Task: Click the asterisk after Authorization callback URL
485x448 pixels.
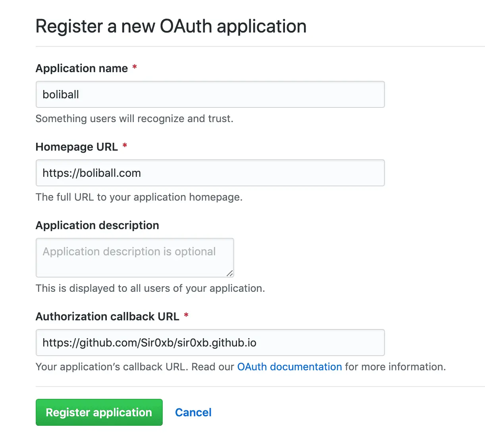Action: [x=186, y=316]
